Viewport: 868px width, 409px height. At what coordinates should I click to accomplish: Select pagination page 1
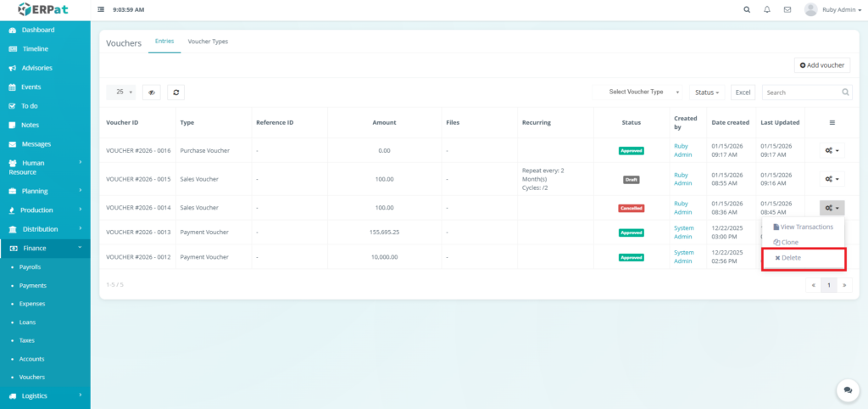(829, 285)
